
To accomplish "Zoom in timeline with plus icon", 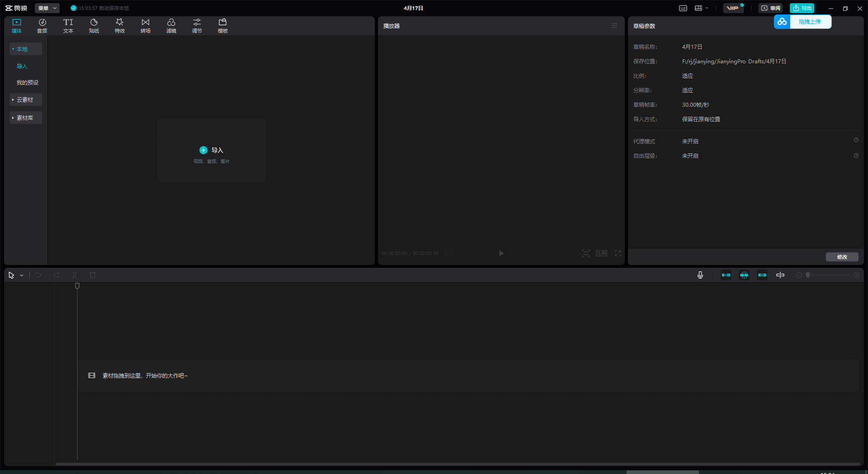I will pos(857,275).
